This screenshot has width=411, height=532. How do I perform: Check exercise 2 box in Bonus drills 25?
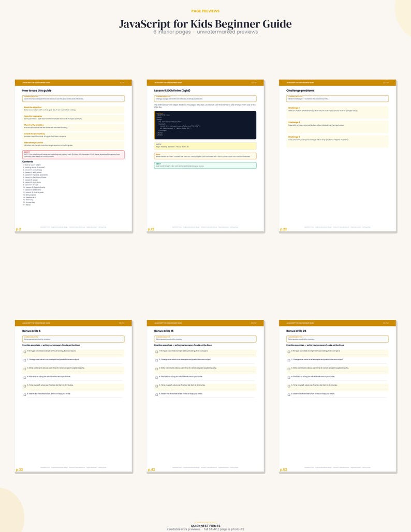pyautogui.click(x=289, y=360)
